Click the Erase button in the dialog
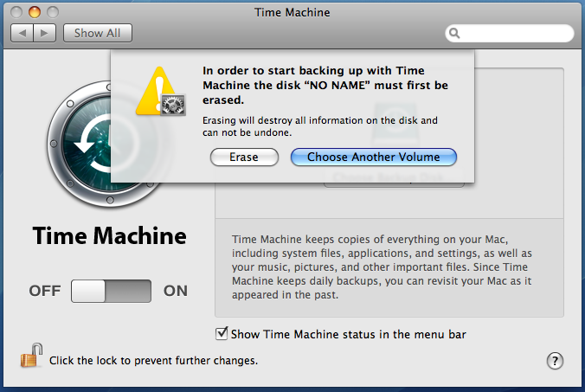The width and height of the screenshot is (585, 392). coord(244,157)
